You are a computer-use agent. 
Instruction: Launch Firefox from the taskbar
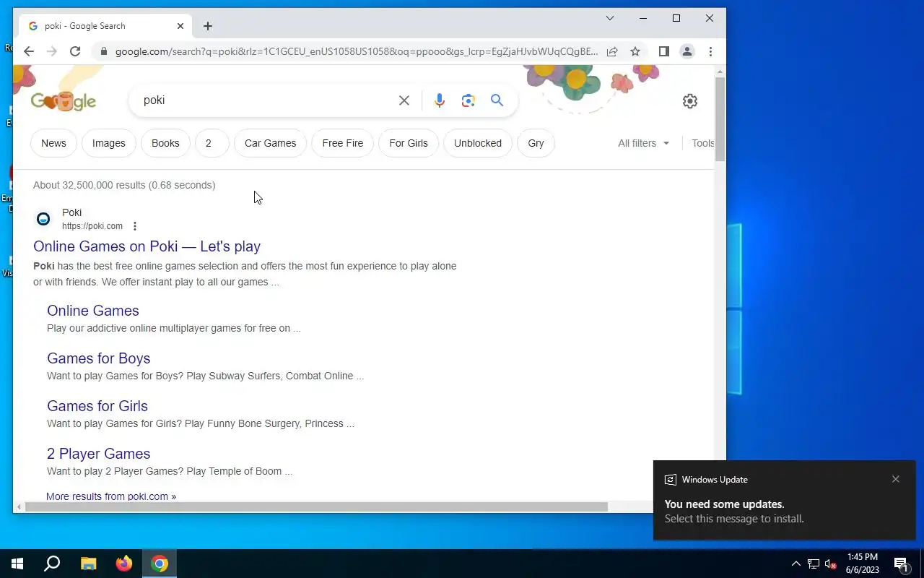coord(124,564)
